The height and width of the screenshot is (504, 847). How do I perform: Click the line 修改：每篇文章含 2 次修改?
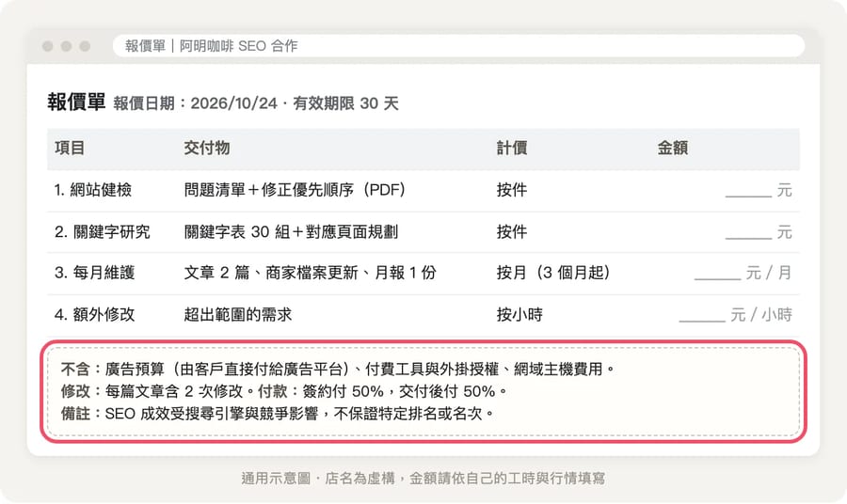[158, 391]
